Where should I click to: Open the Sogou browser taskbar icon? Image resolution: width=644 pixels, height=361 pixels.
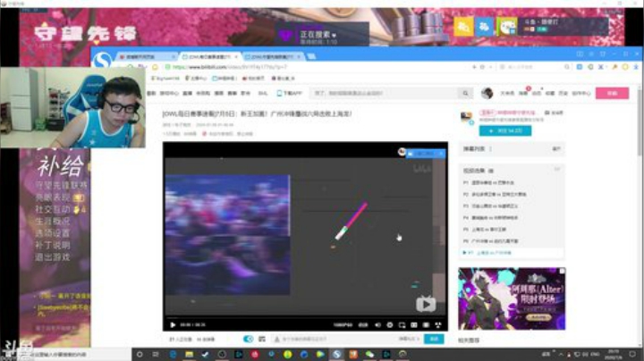pos(337,354)
